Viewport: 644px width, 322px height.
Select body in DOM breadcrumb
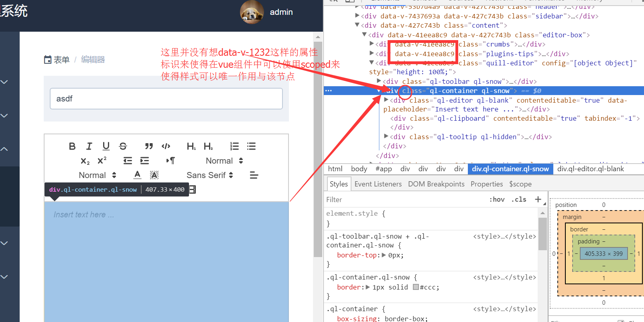pos(359,169)
